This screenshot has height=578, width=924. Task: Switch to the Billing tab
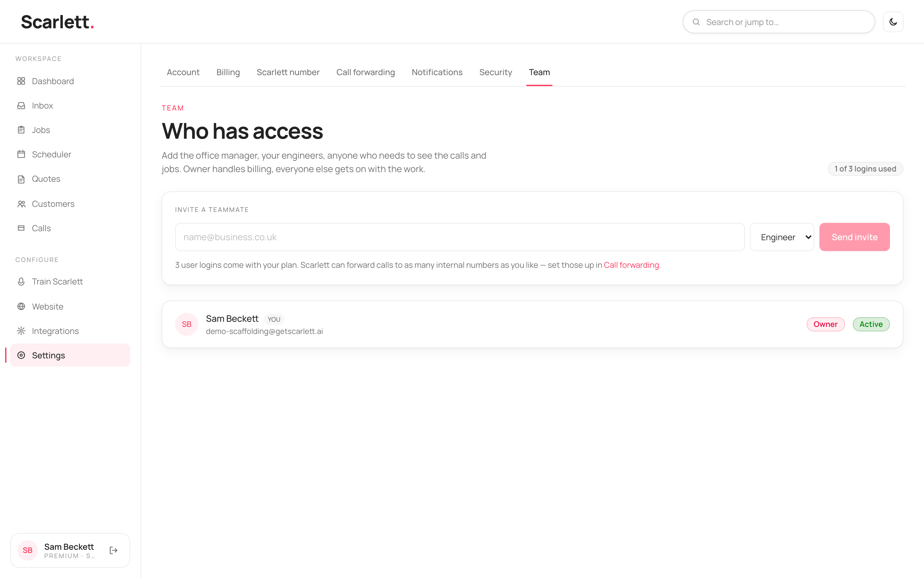click(x=228, y=72)
